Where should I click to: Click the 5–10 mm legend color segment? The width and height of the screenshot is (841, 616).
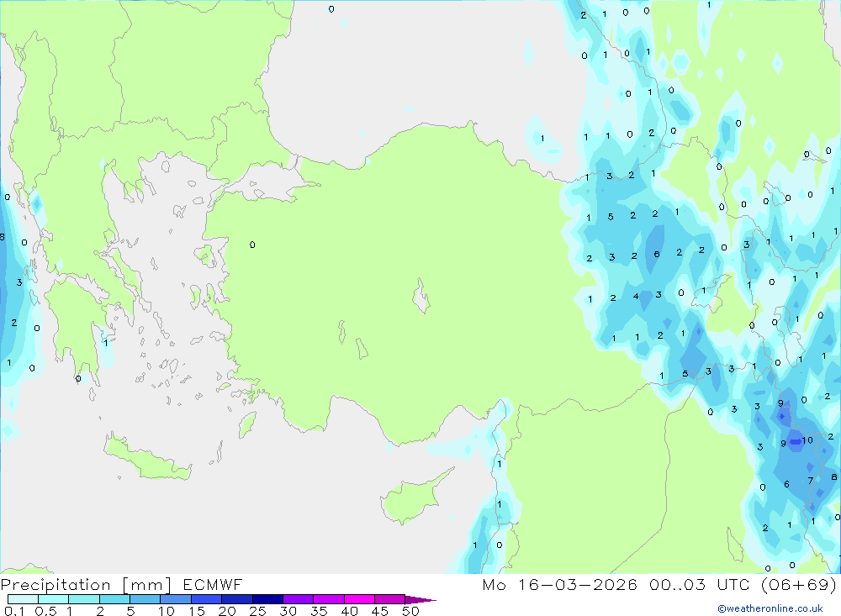pyautogui.click(x=145, y=599)
